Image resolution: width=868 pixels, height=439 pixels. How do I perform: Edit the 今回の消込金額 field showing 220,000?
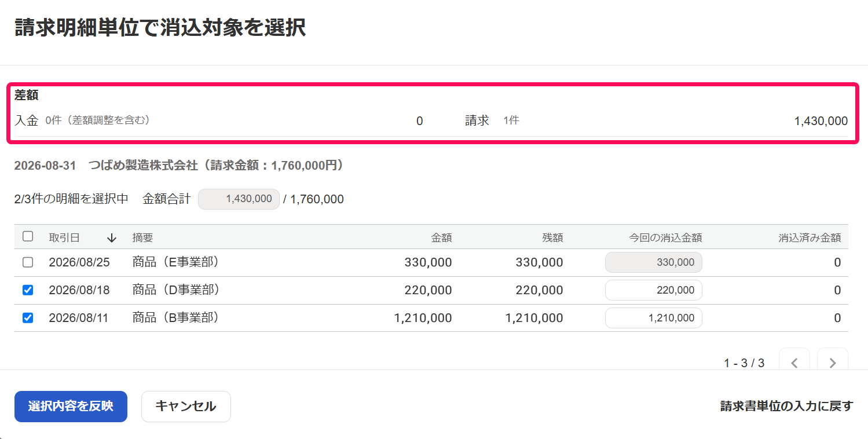point(654,290)
